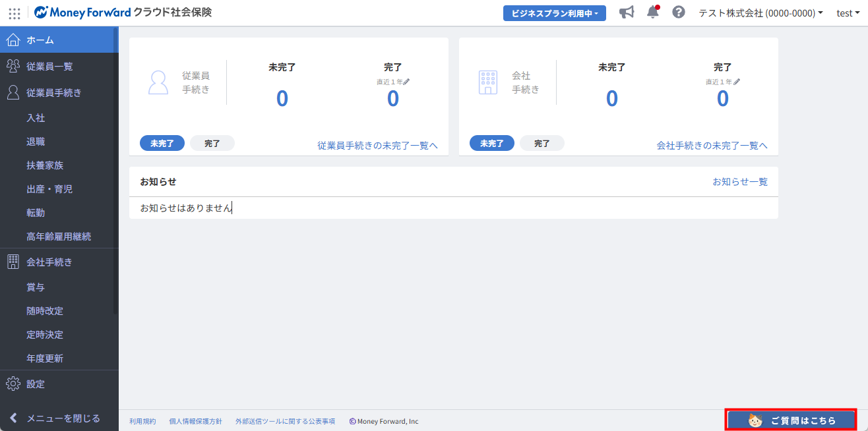The image size is (868, 431).
Task: Open 入社 in the sidebar menu
Action: [36, 118]
